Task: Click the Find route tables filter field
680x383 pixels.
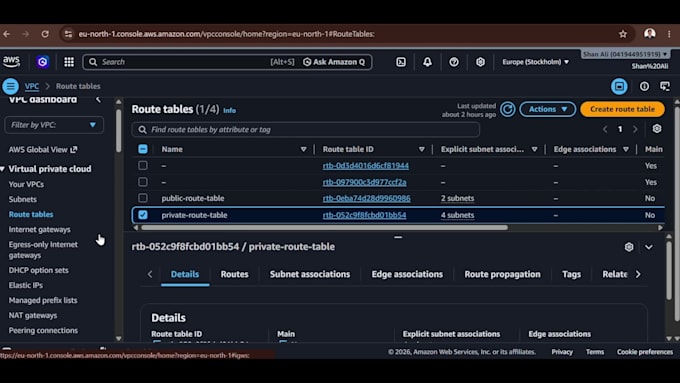Action: [306, 130]
